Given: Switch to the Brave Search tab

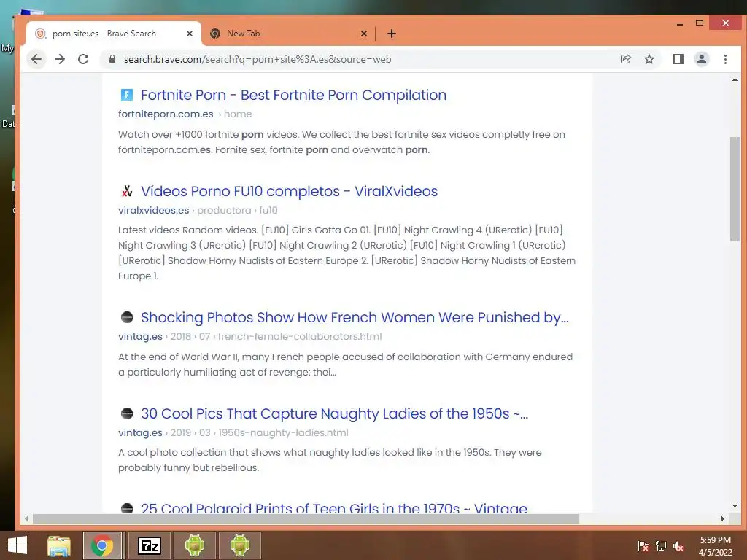Looking at the screenshot, I should (x=115, y=34).
